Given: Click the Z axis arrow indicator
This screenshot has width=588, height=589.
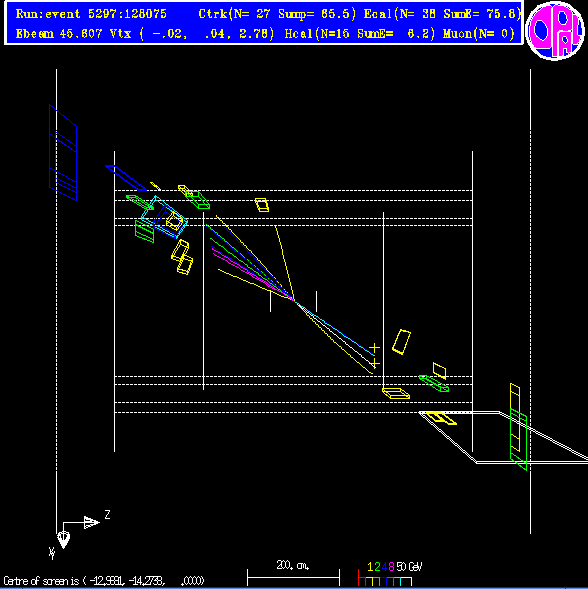Looking at the screenshot, I should (x=91, y=522).
